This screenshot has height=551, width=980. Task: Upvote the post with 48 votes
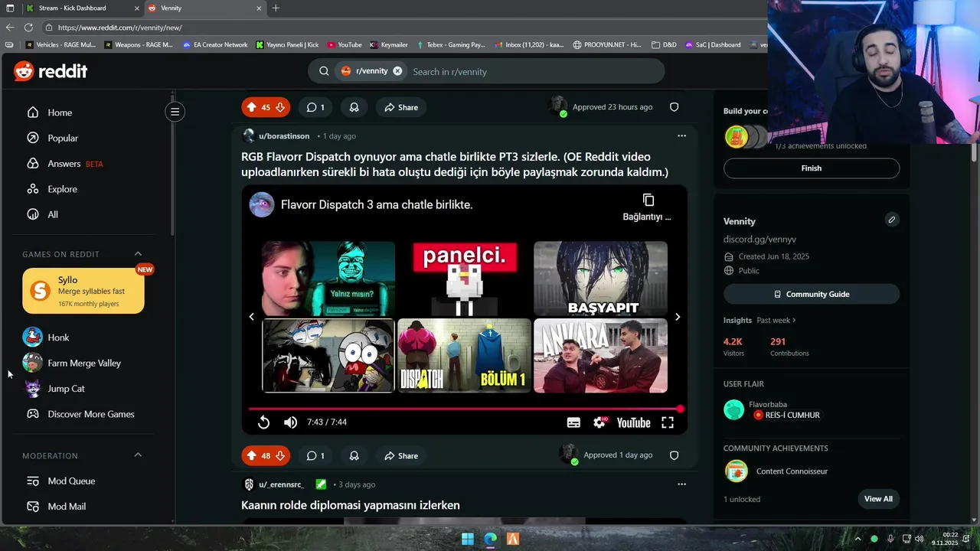(251, 455)
